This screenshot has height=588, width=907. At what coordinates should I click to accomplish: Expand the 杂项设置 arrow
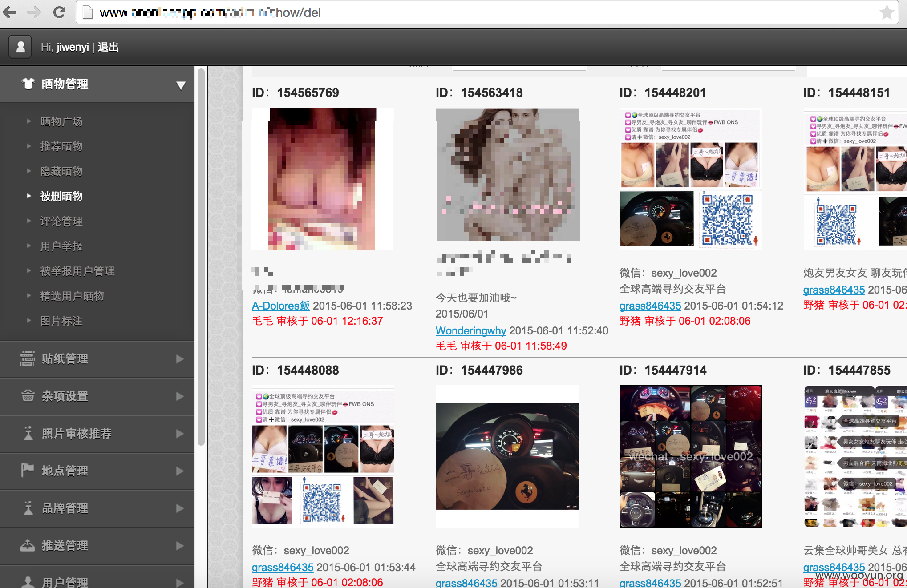pos(180,396)
